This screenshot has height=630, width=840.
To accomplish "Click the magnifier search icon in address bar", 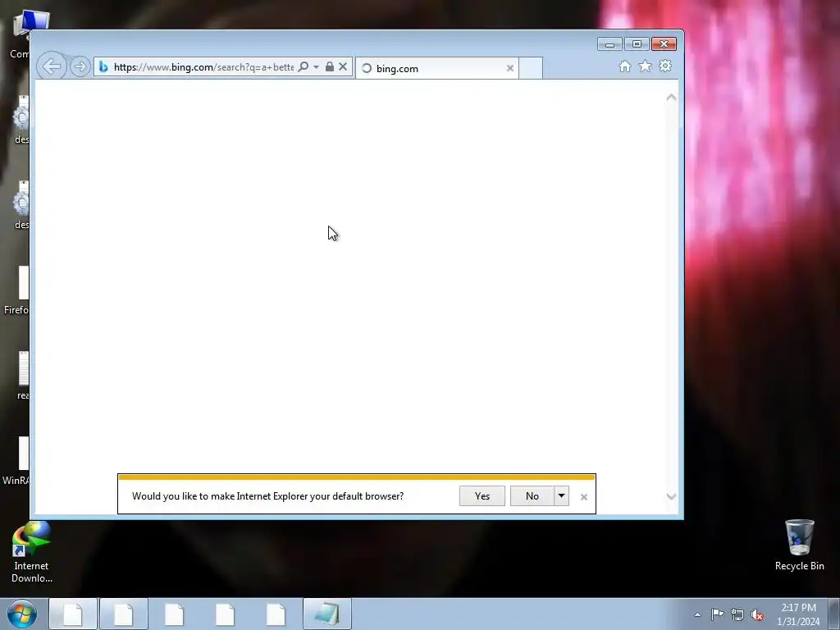I will (304, 66).
